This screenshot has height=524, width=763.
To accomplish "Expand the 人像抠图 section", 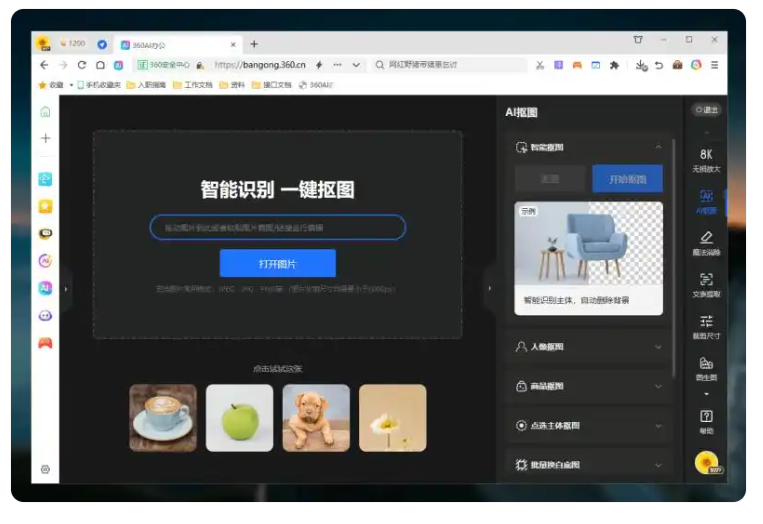I will (x=589, y=347).
